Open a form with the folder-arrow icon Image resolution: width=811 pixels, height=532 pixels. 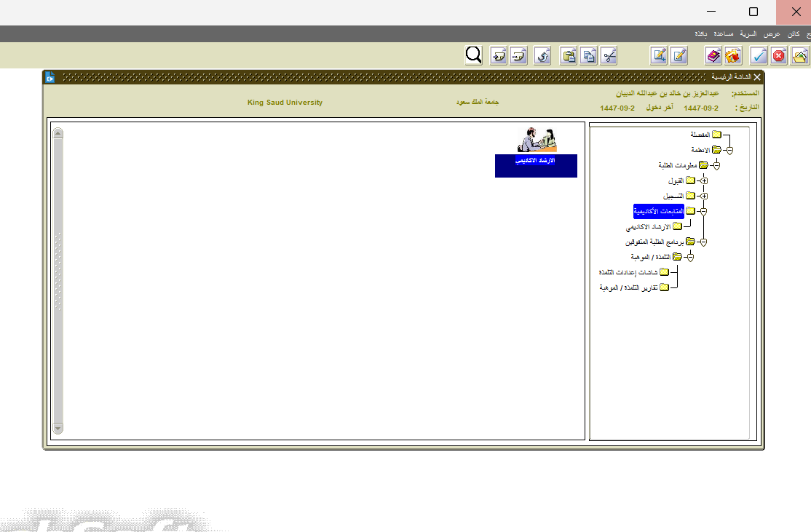coord(799,55)
